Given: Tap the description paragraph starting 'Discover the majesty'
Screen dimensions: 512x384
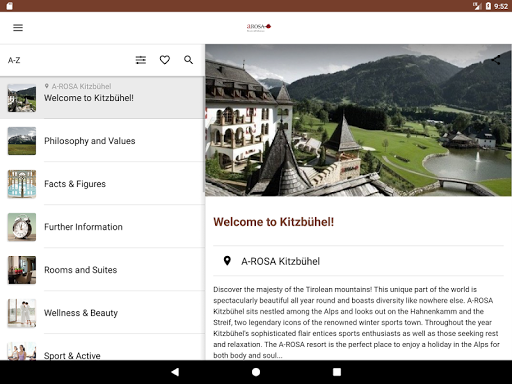Looking at the screenshot, I should point(357,322).
